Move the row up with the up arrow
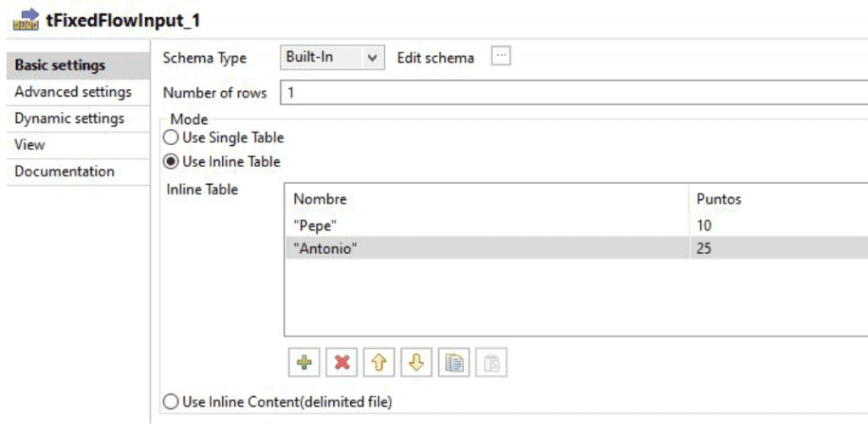 click(379, 363)
